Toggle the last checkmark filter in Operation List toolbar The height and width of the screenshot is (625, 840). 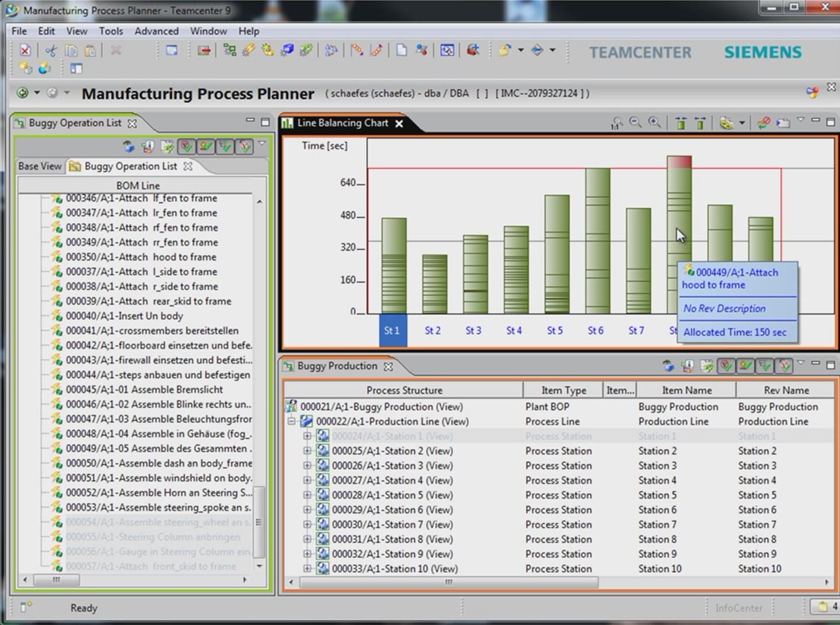(245, 147)
